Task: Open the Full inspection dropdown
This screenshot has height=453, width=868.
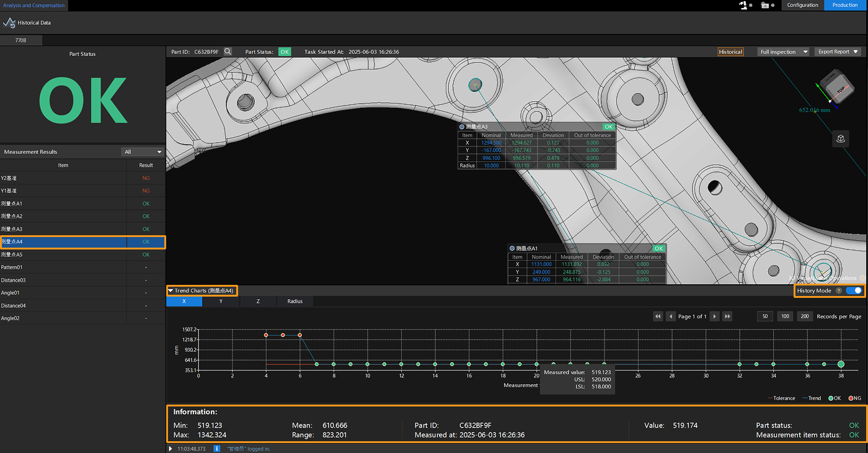Action: (784, 52)
